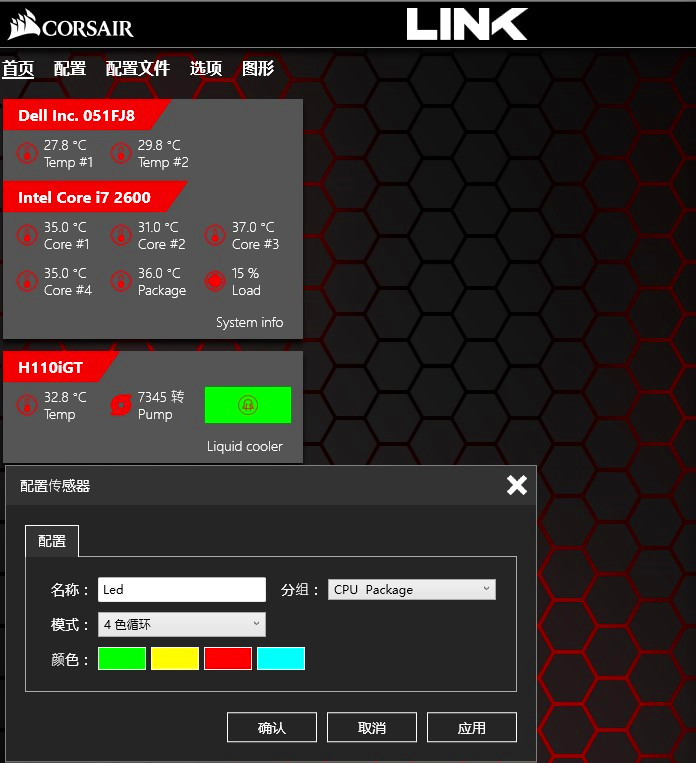Viewport: 696px width, 763px height.
Task: Pick the cyan color swatch
Action: point(281,658)
